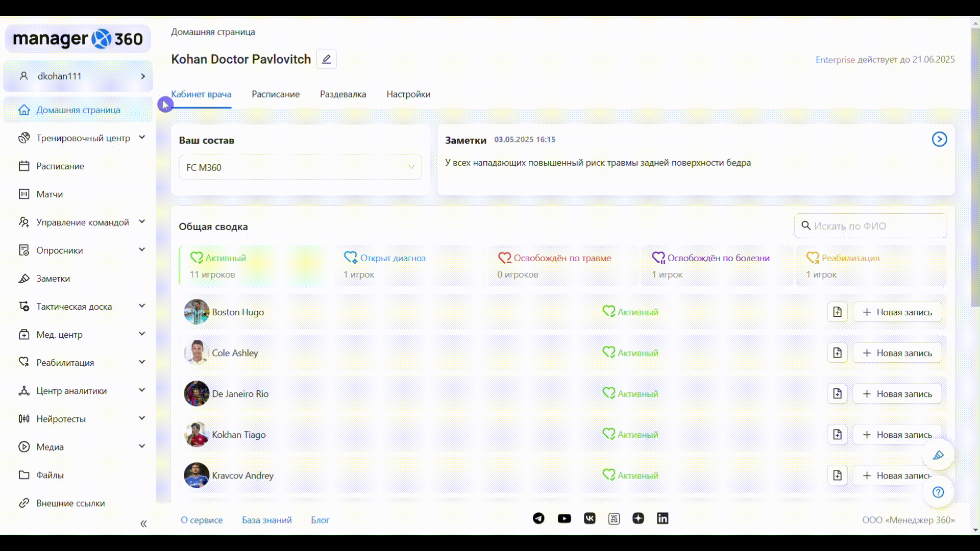980x551 pixels.
Task: Collapse the sidebar with double chevron icon
Action: pyautogui.click(x=143, y=523)
